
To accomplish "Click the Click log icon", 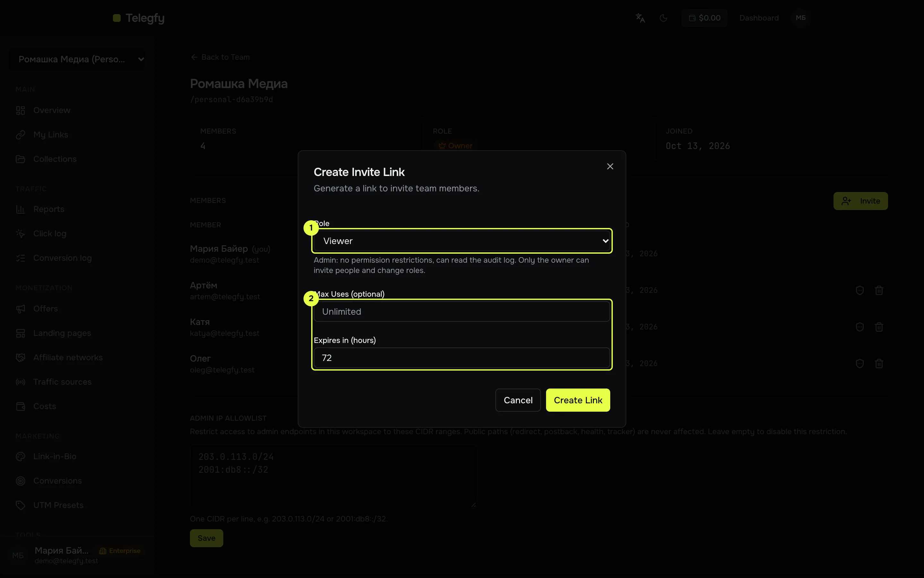I will click(x=21, y=233).
